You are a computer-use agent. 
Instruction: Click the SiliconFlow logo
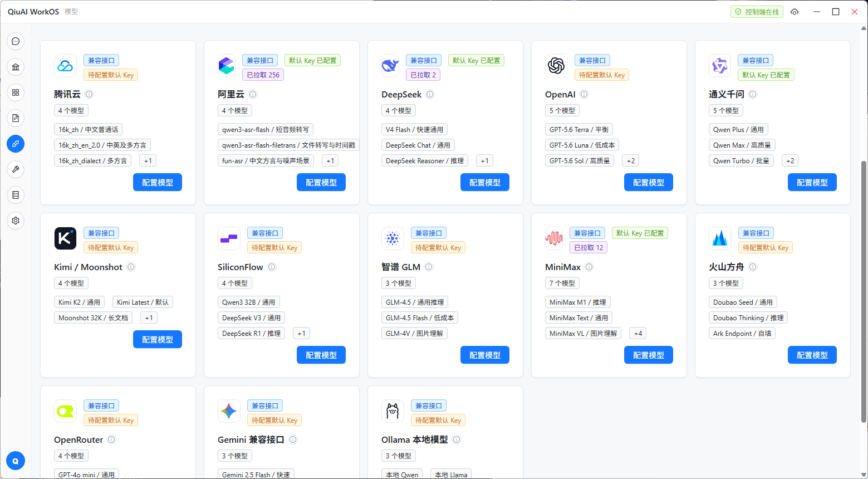229,238
